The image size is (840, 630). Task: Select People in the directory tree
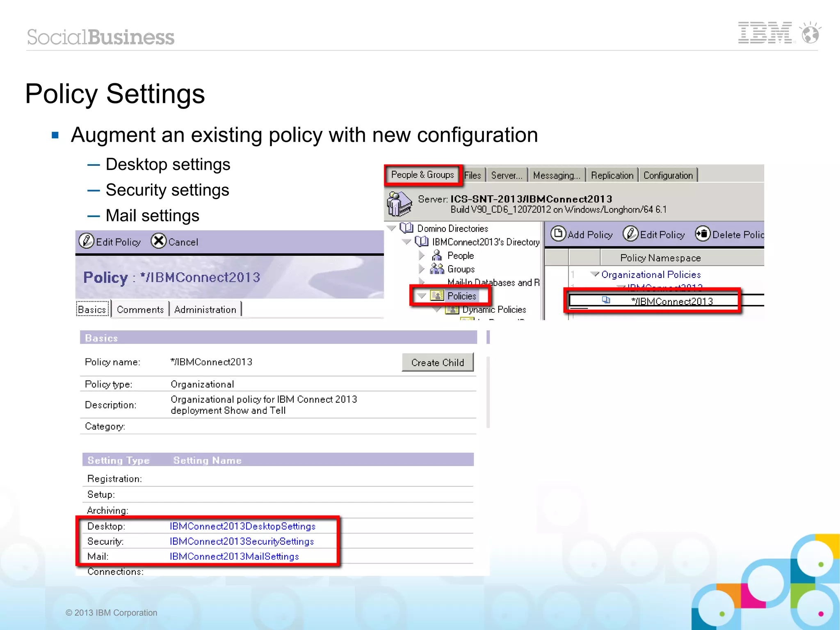coord(461,255)
